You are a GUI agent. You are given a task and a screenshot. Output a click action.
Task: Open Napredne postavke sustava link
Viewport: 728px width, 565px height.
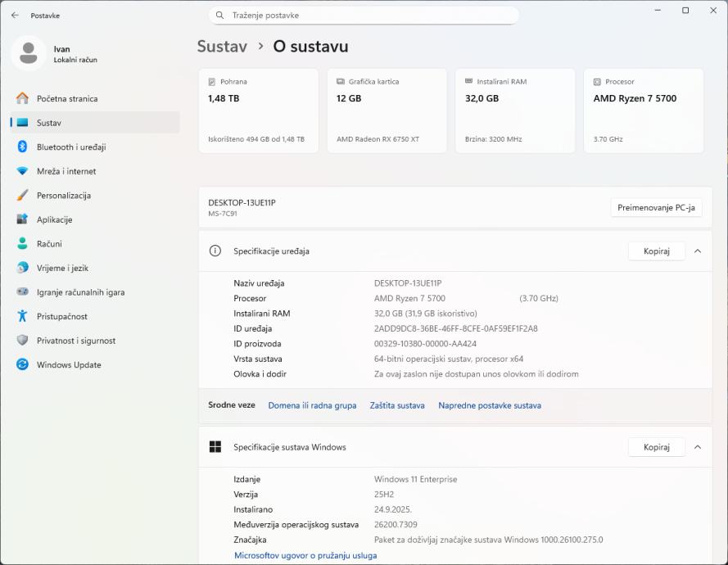pos(489,405)
